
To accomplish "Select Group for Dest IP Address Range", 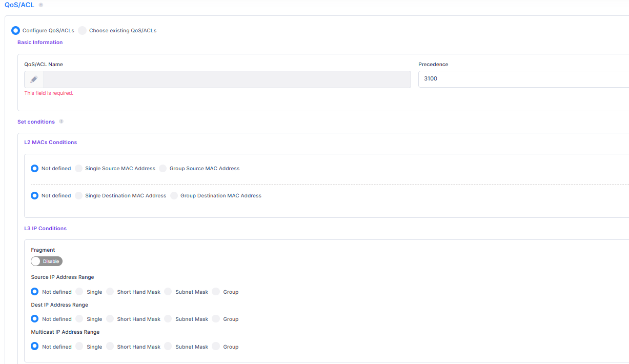I will coord(216,319).
